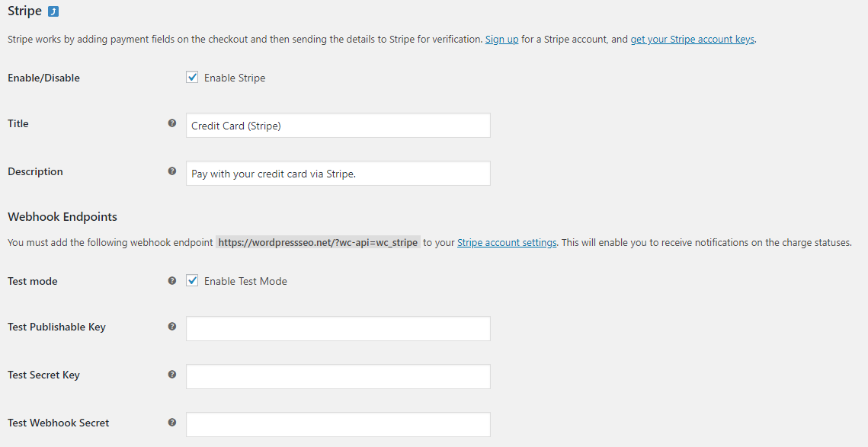This screenshot has width=868, height=447.
Task: Click the Test Secret Key label
Action: pos(43,375)
